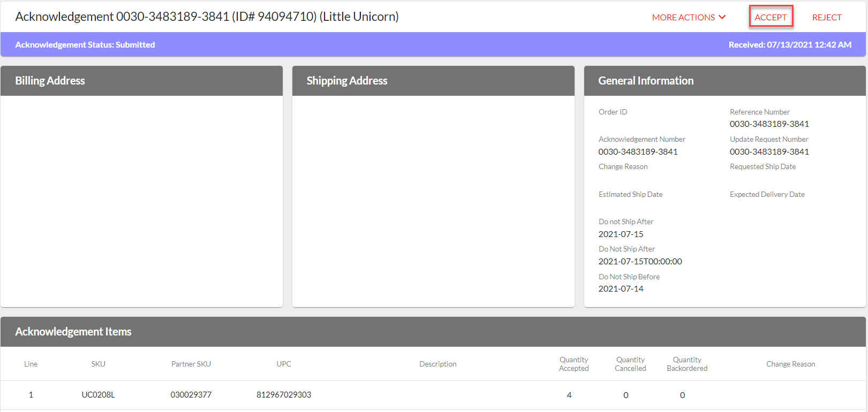Click the Acknowledgement Items section header

[73, 332]
